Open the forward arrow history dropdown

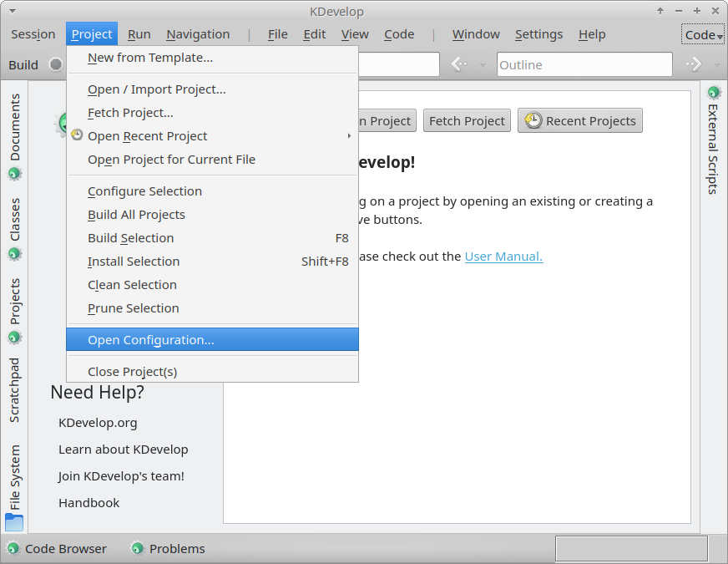coord(717,65)
